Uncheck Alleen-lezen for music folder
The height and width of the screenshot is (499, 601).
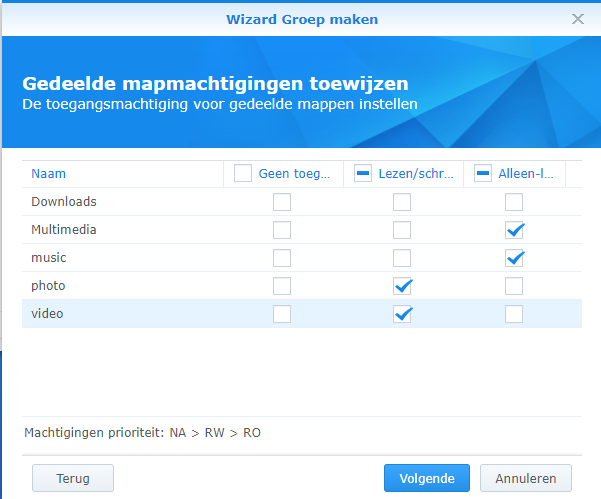514,258
